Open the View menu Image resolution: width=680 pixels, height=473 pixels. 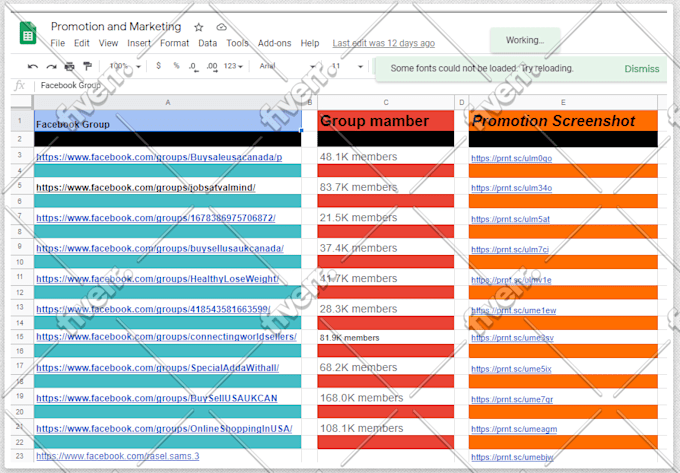tap(108, 43)
